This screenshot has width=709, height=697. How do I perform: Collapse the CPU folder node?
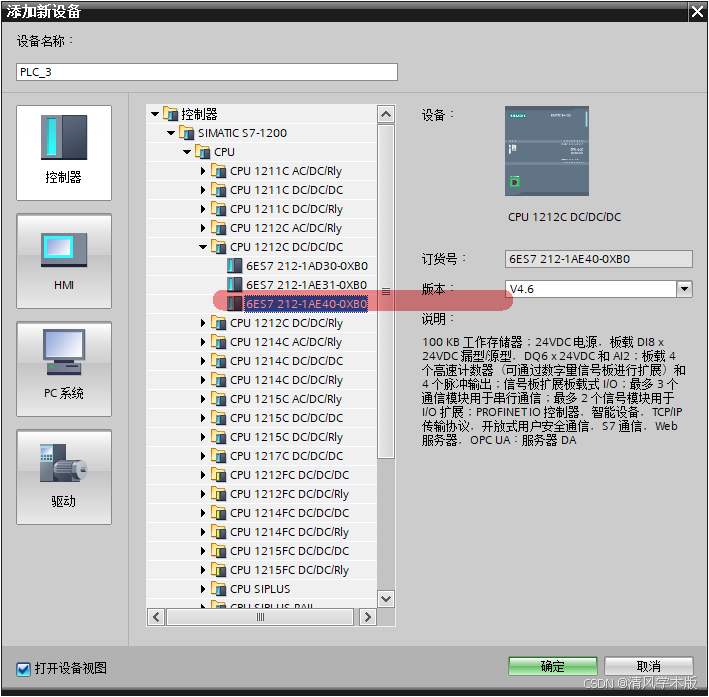click(187, 152)
